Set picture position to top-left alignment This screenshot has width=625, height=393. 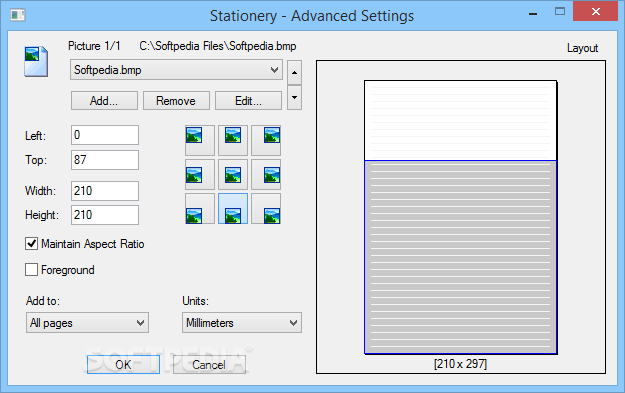click(x=200, y=140)
